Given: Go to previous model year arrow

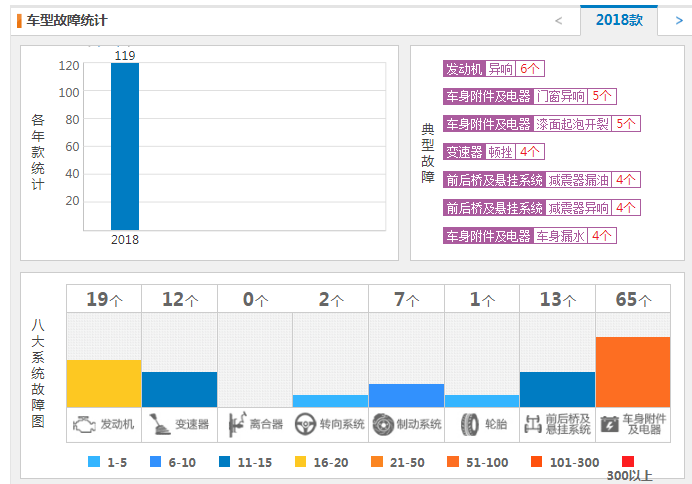Looking at the screenshot, I should point(558,20).
